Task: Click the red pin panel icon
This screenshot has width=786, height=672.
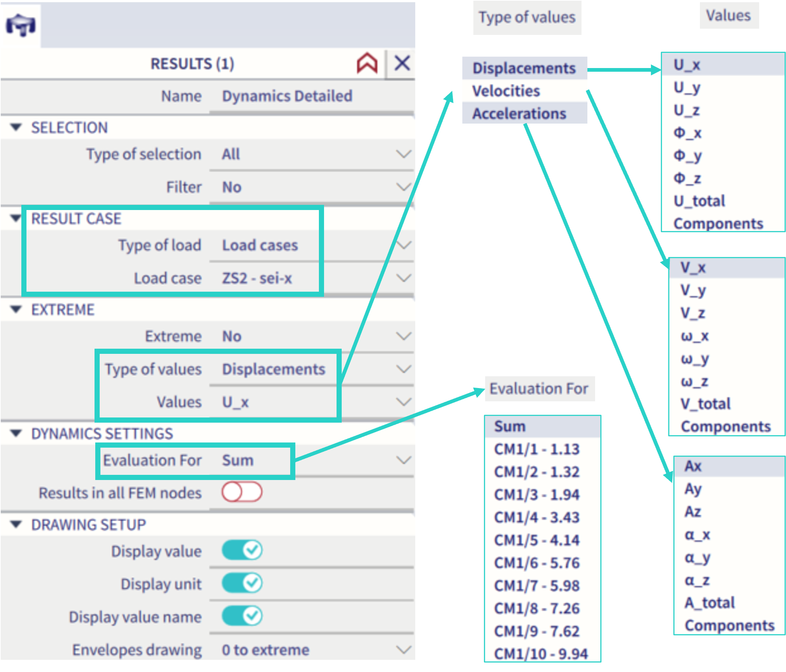Action: pos(367,63)
